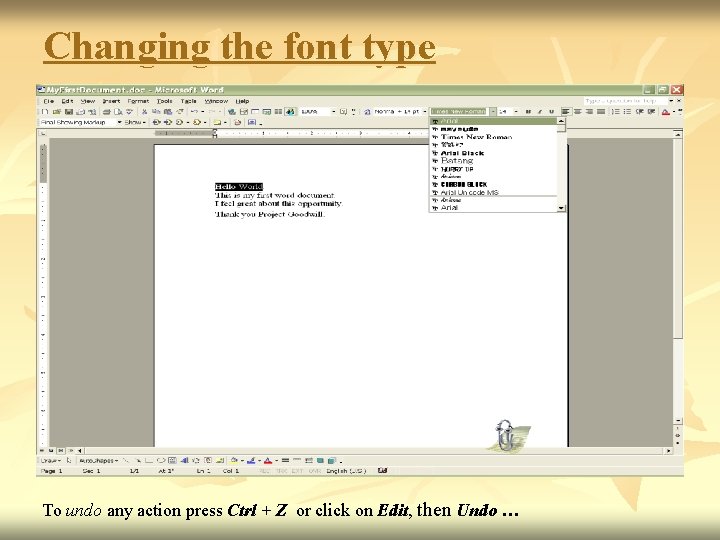Toggle Align Right alignment
The width and height of the screenshot is (720, 540).
click(589, 112)
